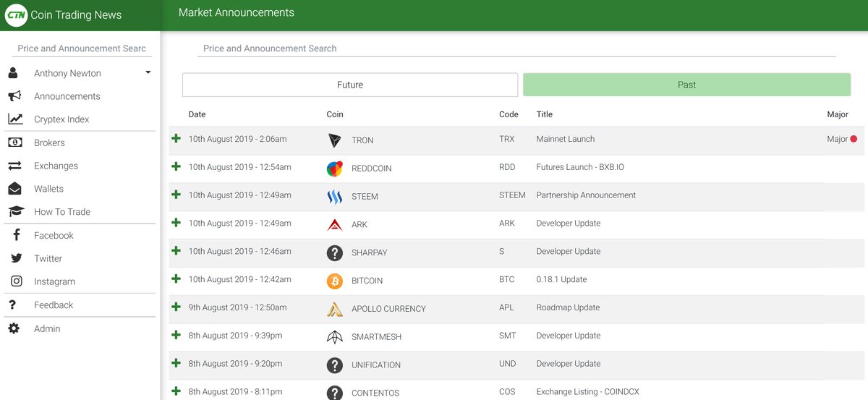Click the TRON coin logo
This screenshot has width=868, height=400.
click(x=334, y=140)
